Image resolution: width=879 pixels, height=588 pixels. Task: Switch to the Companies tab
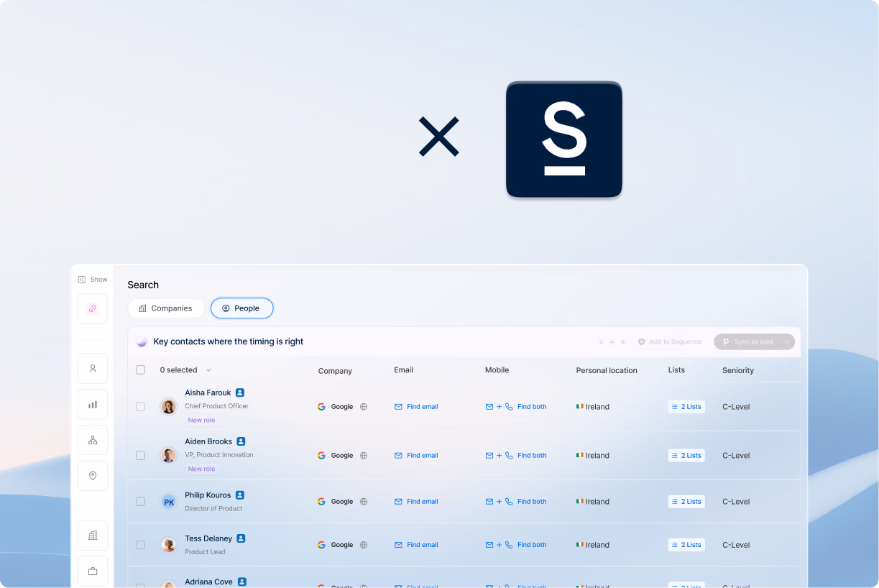click(166, 308)
